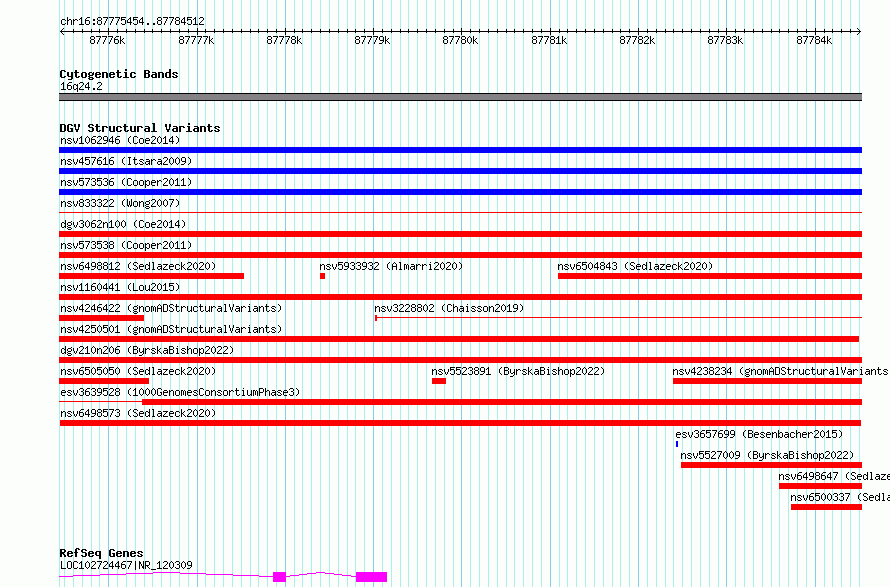Click the 87780k ruler tick label
Viewport: 890px width, 587px height.
tap(460, 40)
